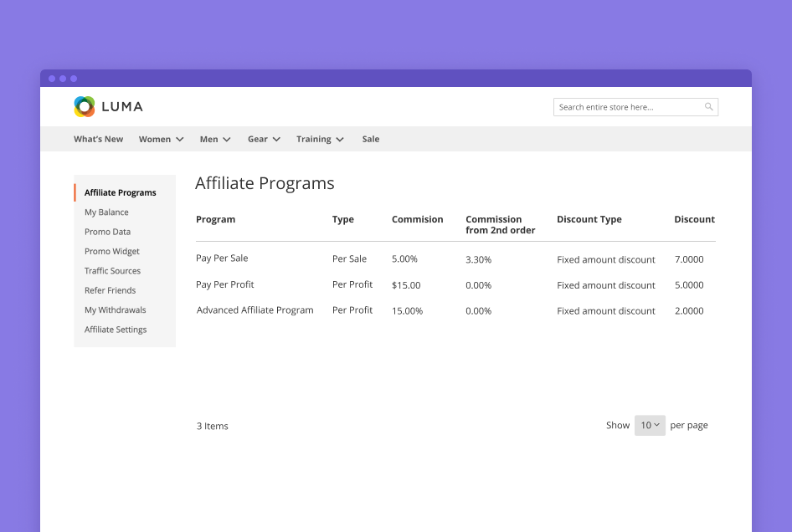Image resolution: width=792 pixels, height=532 pixels.
Task: Click the Advanced Affiliate Program row
Action: [x=255, y=310]
